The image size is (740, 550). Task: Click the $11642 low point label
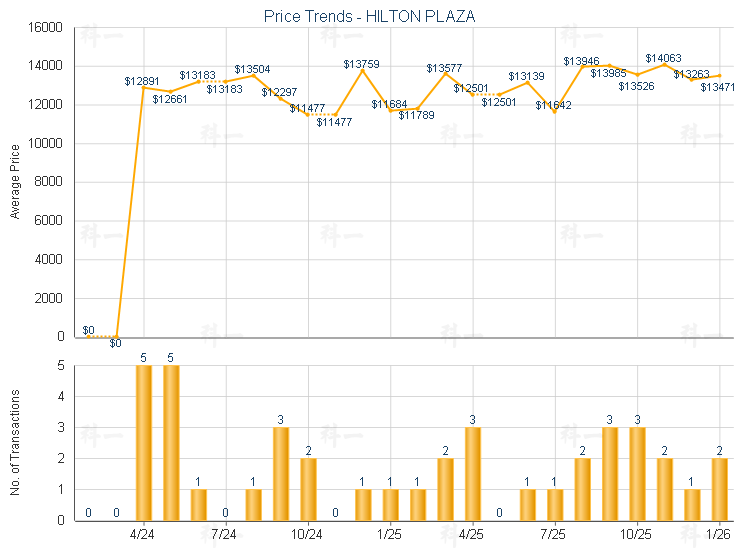pyautogui.click(x=553, y=105)
